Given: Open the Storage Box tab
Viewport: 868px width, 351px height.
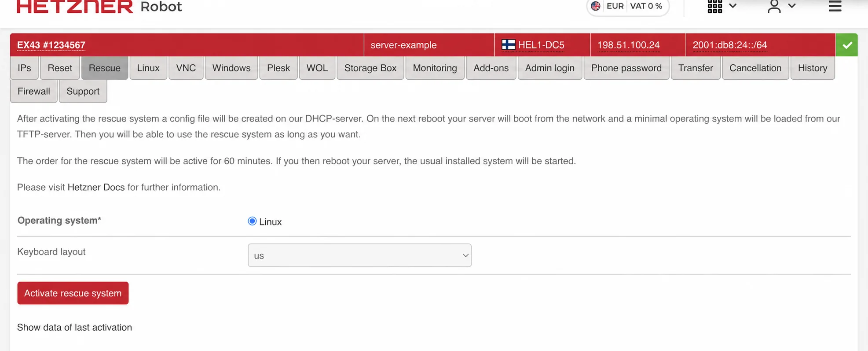Looking at the screenshot, I should 370,68.
